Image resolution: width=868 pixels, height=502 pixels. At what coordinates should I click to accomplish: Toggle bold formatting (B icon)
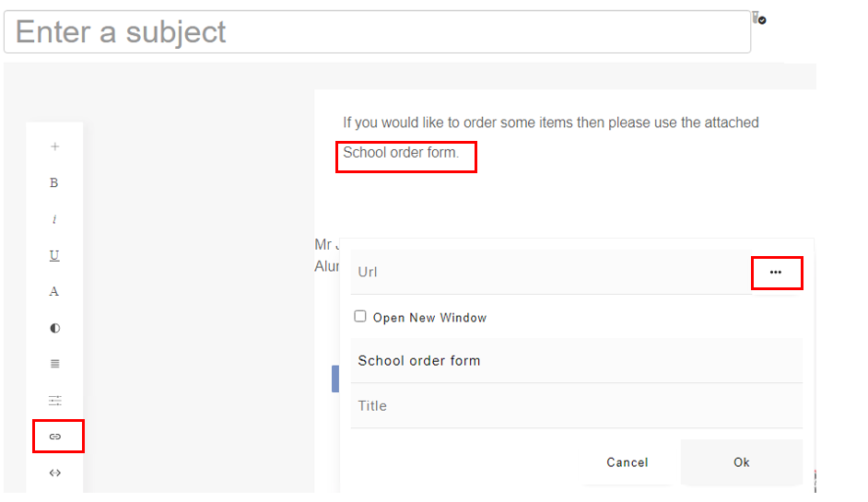(54, 183)
